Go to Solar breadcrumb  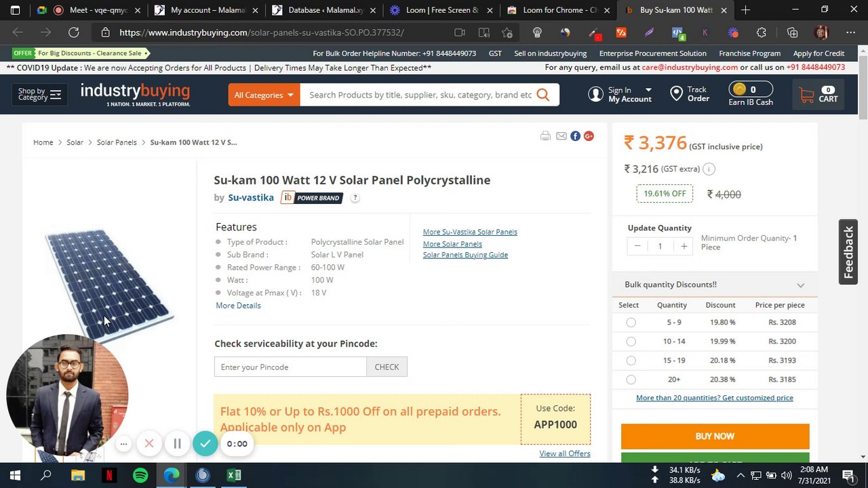75,142
